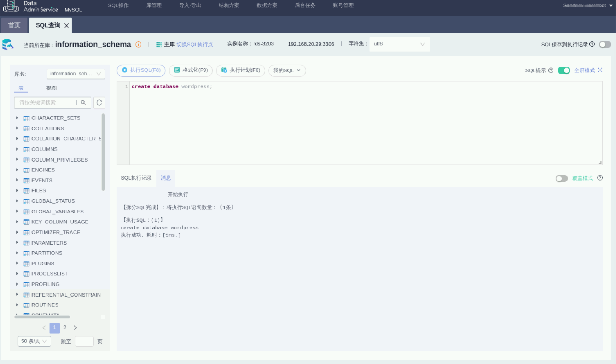Open the SQL操作 menu
616x364 pixels.
(118, 6)
